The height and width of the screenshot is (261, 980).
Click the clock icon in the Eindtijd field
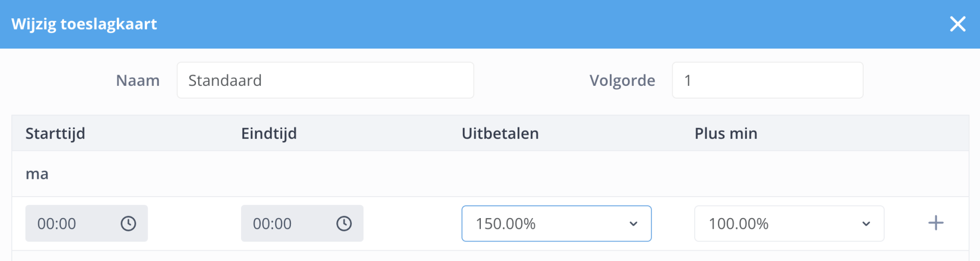(x=344, y=224)
